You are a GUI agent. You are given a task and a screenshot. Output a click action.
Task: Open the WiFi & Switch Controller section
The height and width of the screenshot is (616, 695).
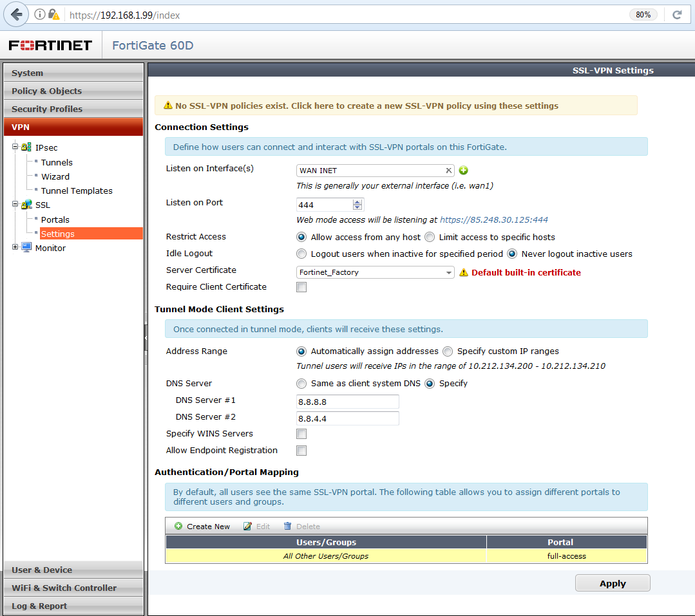[73, 588]
